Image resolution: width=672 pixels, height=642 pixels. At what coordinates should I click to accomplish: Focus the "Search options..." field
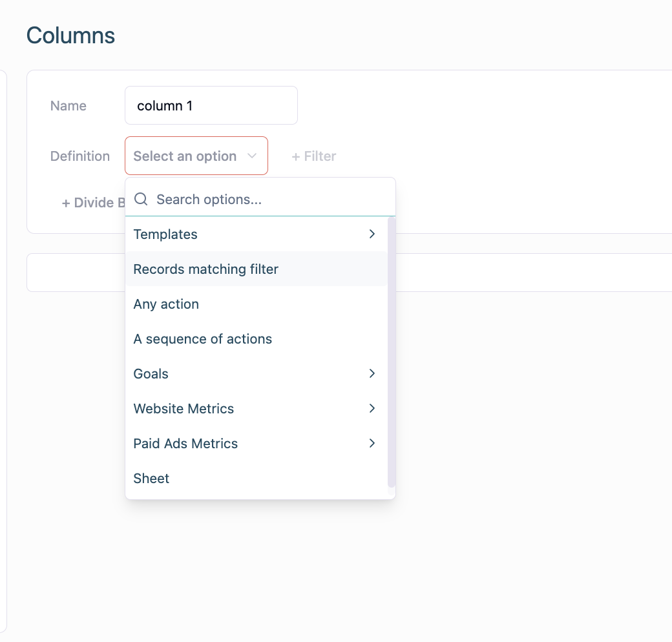coord(271,200)
